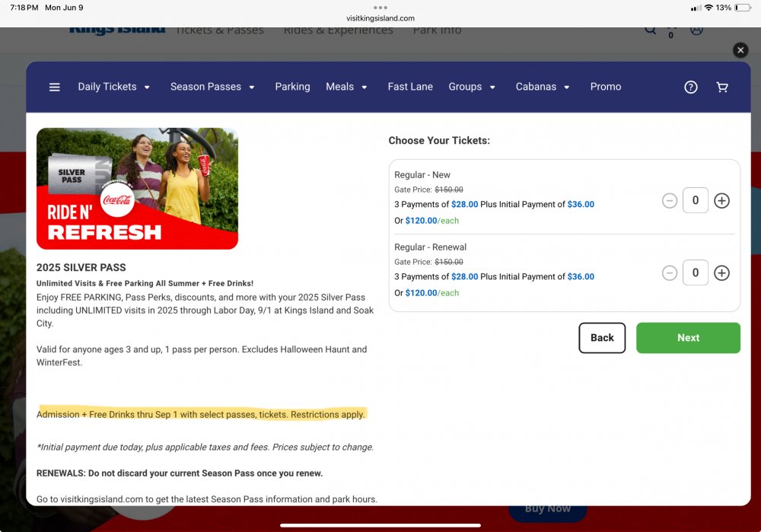Expand the Season Passes dropdown
The width and height of the screenshot is (761, 532).
(x=212, y=87)
